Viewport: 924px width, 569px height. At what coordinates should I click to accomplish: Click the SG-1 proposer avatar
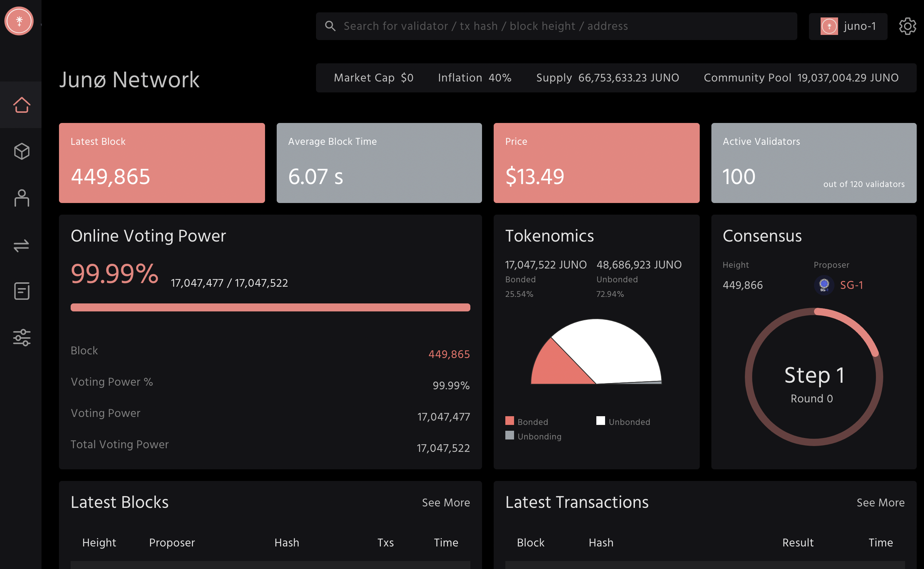click(824, 285)
